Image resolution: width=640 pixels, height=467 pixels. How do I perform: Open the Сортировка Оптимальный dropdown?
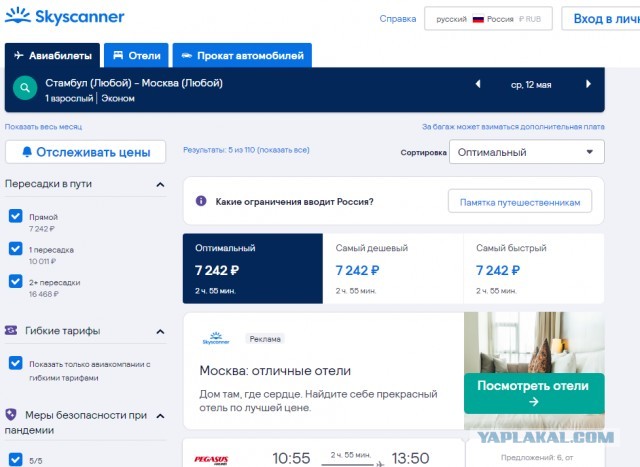(527, 152)
